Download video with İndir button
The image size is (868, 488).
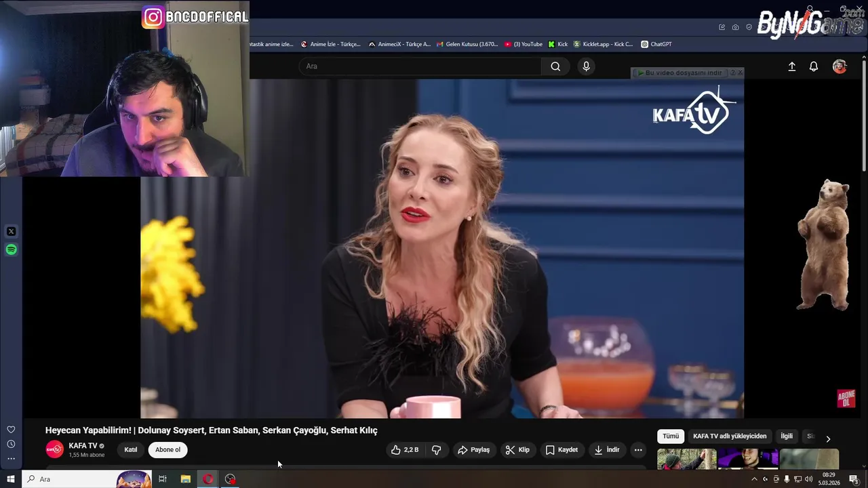click(x=607, y=450)
